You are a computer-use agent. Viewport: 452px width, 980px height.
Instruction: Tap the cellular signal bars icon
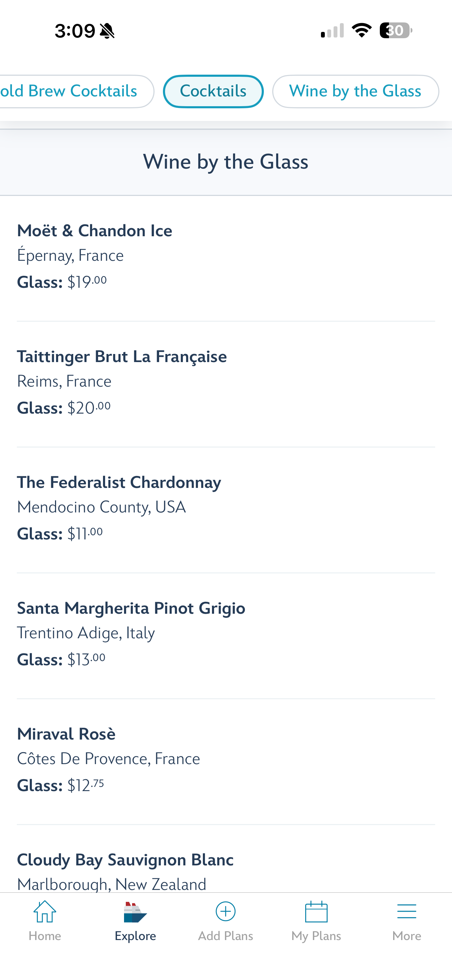coord(332,30)
